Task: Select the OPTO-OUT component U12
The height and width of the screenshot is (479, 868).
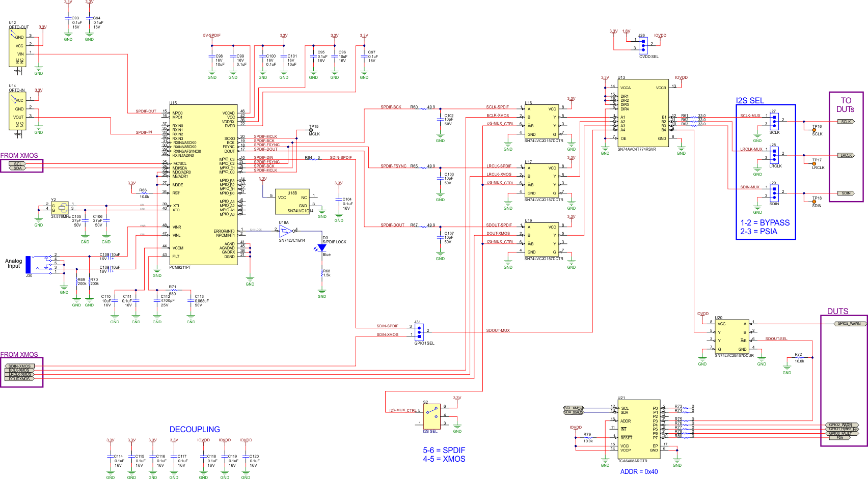Action: [18, 48]
